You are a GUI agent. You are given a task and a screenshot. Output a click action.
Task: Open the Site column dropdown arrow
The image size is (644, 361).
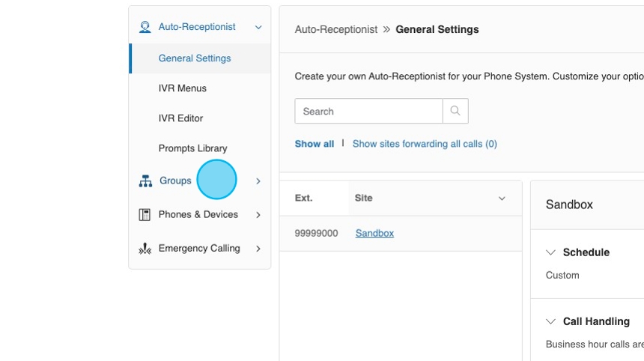point(502,198)
